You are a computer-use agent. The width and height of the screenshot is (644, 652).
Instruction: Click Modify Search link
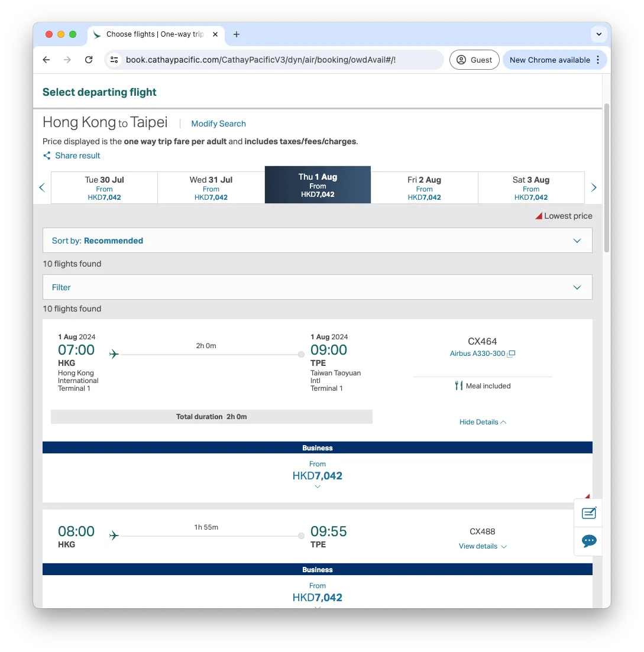coord(218,124)
